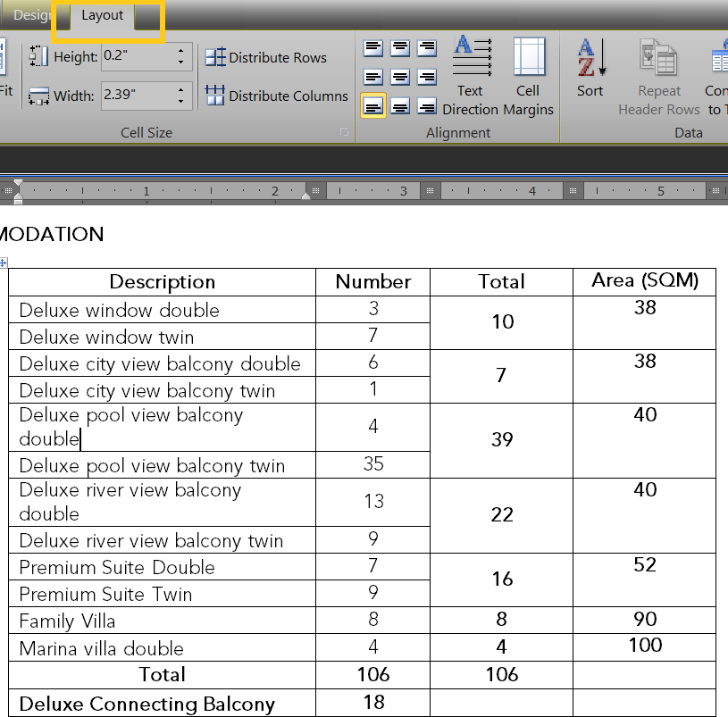Click Distribute Columns button
This screenshot has width=728, height=717.
tap(277, 96)
